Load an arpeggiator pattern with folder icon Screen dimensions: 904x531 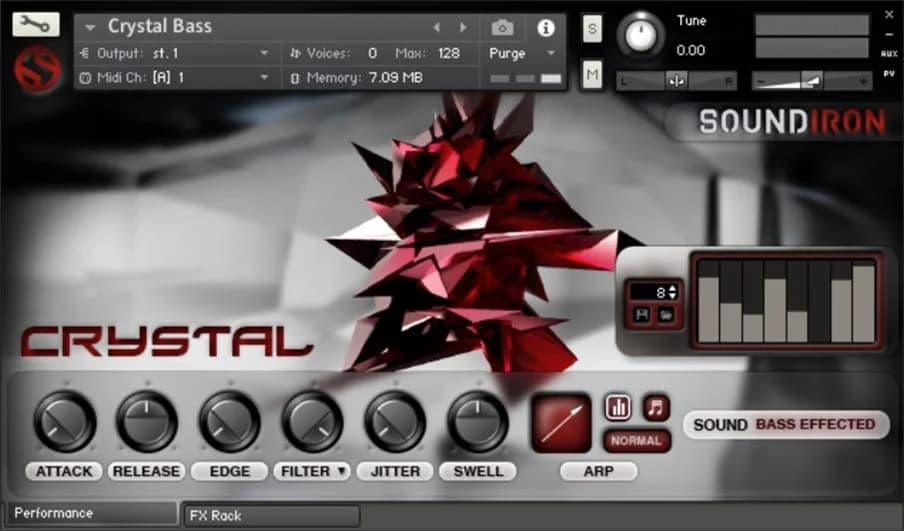[x=665, y=315]
